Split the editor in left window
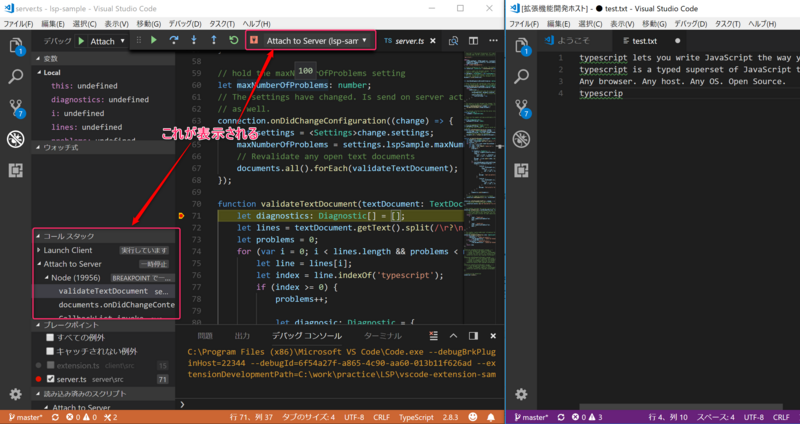Image resolution: width=800 pixels, height=424 pixels. pos(473,41)
